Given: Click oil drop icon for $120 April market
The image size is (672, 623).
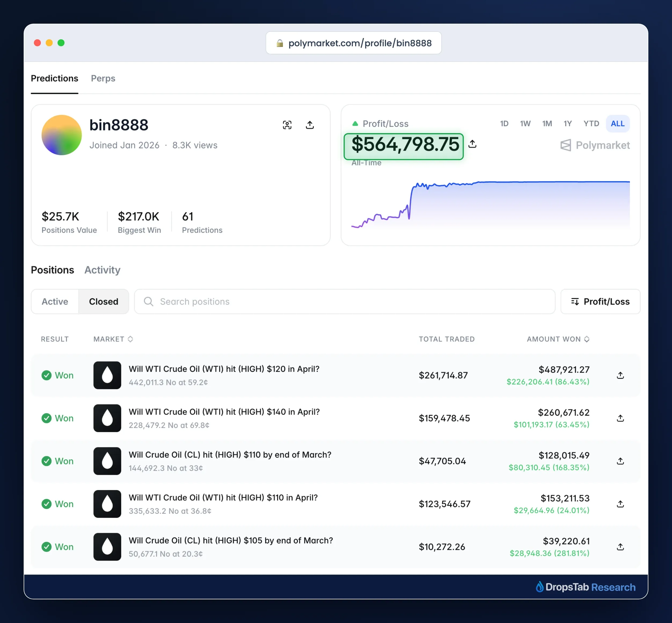Looking at the screenshot, I should coord(107,375).
